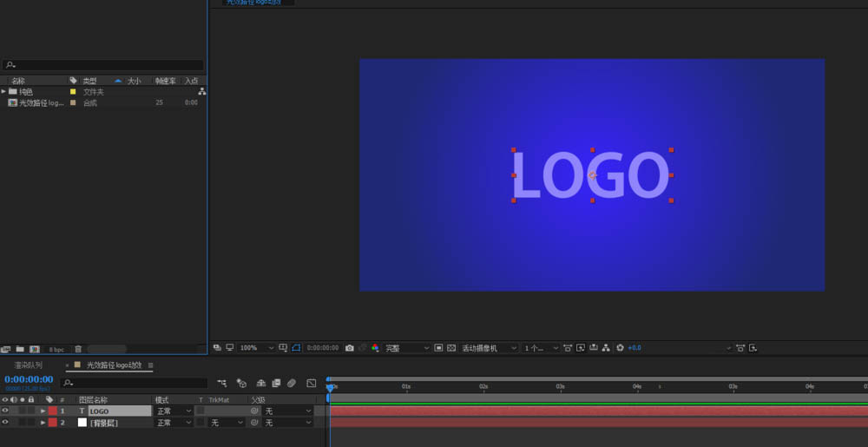This screenshot has height=447, width=868.
Task: Hide the LOGO text layer eye
Action: pyautogui.click(x=5, y=411)
